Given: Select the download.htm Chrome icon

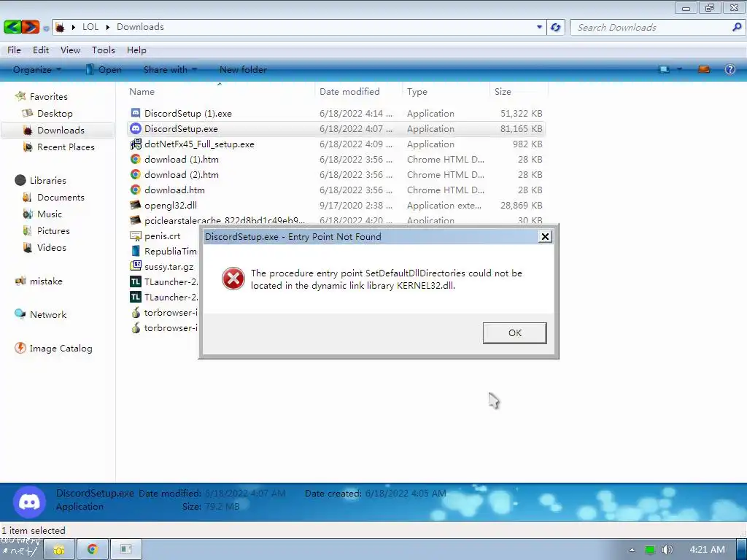Looking at the screenshot, I should 136,190.
